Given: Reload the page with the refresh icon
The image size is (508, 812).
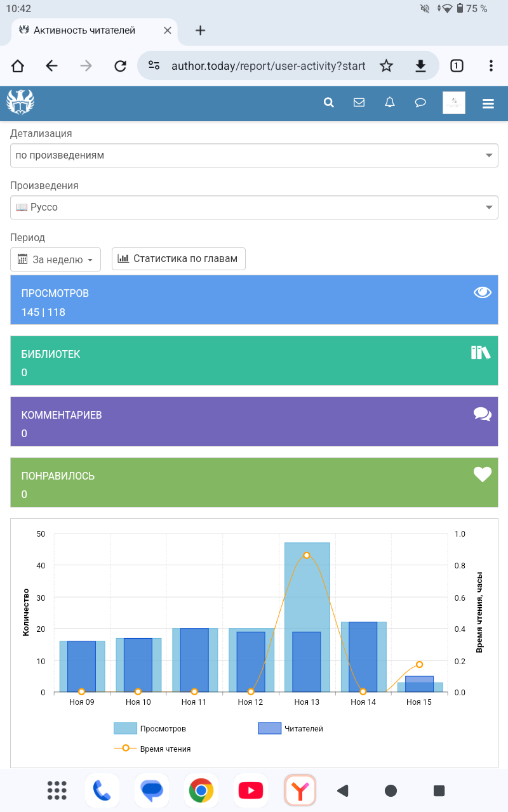Looking at the screenshot, I should click(x=120, y=66).
